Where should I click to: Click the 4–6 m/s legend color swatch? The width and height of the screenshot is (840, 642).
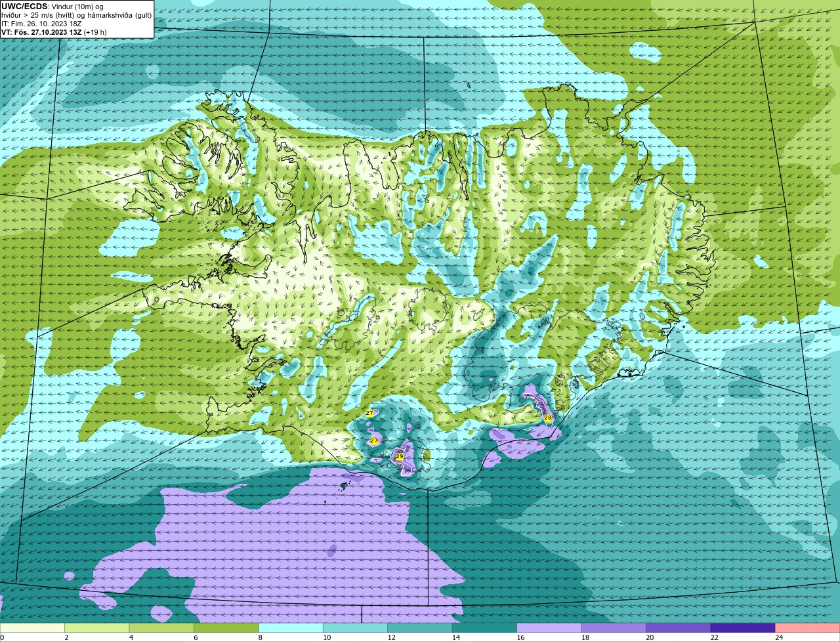[161, 628]
